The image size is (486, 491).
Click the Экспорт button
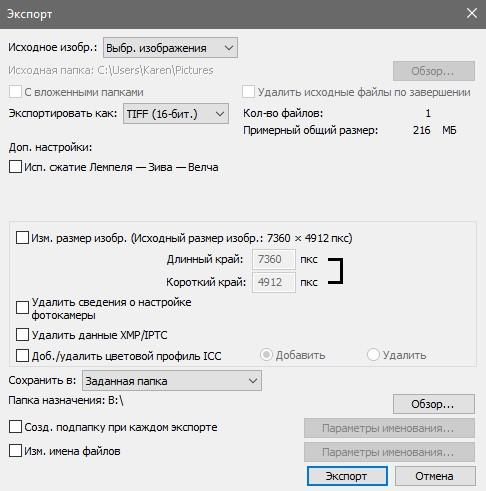pos(347,476)
